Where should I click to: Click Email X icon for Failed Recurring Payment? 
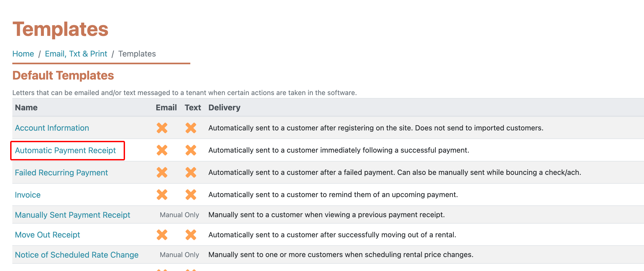(x=162, y=172)
